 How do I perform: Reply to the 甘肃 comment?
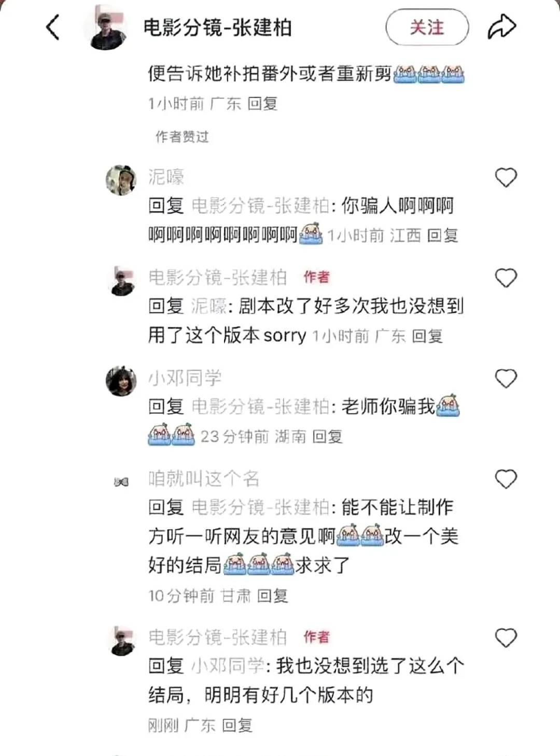coord(272,596)
